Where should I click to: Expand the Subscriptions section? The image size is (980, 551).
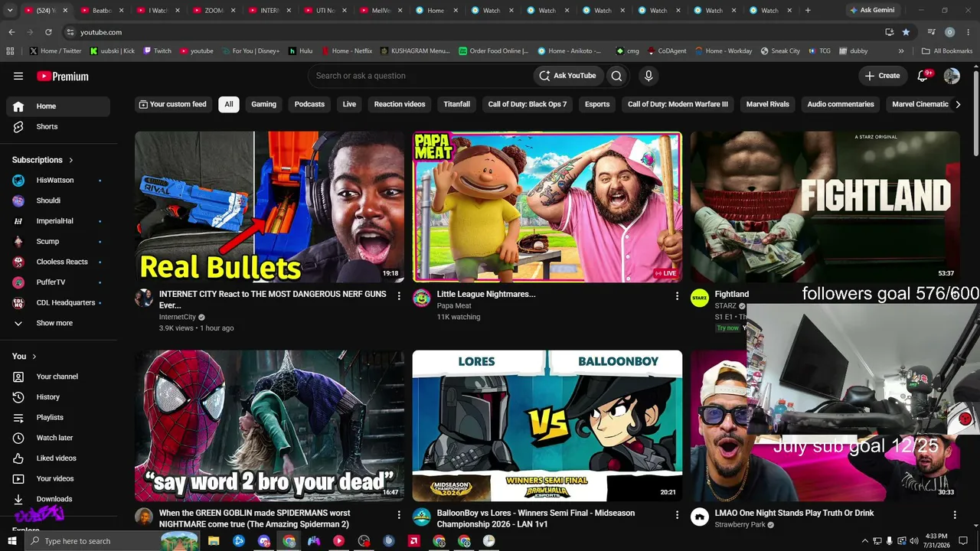point(43,160)
